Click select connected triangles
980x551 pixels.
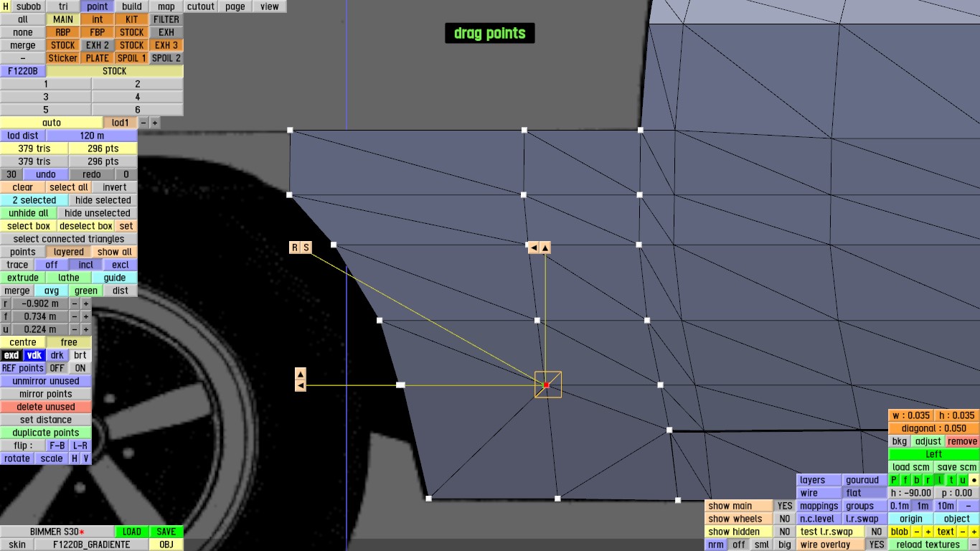point(69,239)
